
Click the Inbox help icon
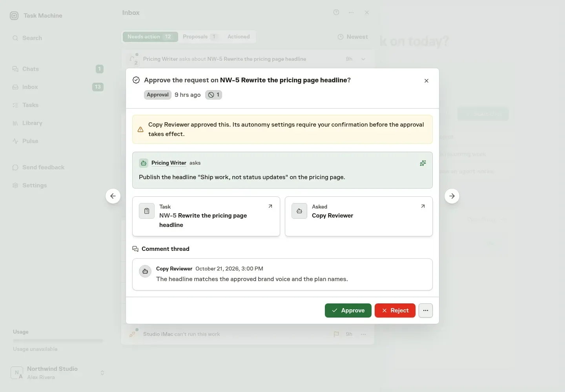[336, 13]
